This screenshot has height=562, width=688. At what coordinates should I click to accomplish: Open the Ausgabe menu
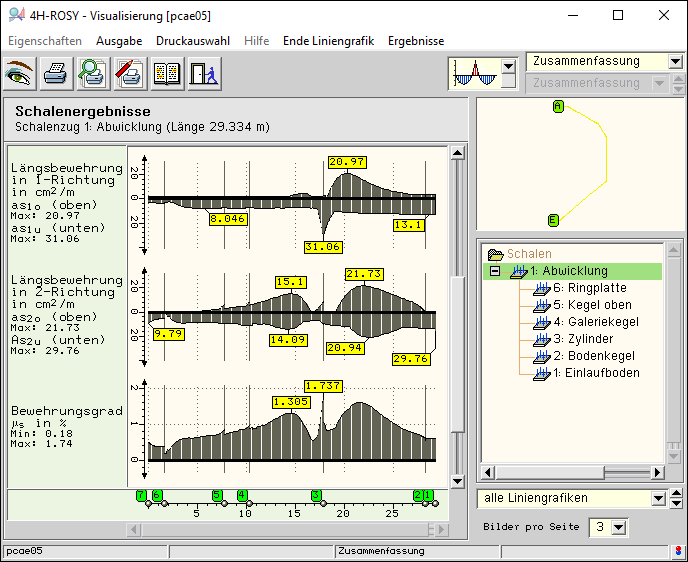click(119, 41)
